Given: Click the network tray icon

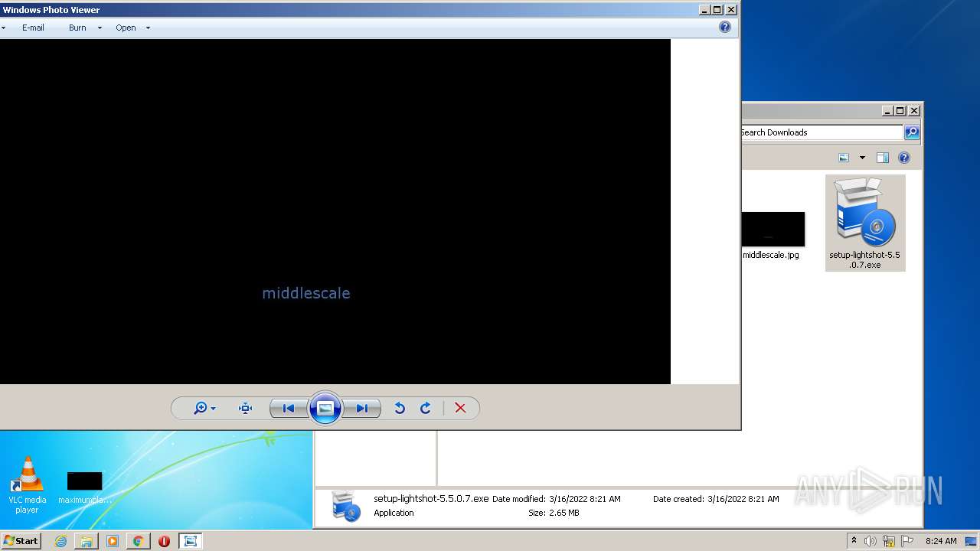Looking at the screenshot, I should tap(889, 541).
